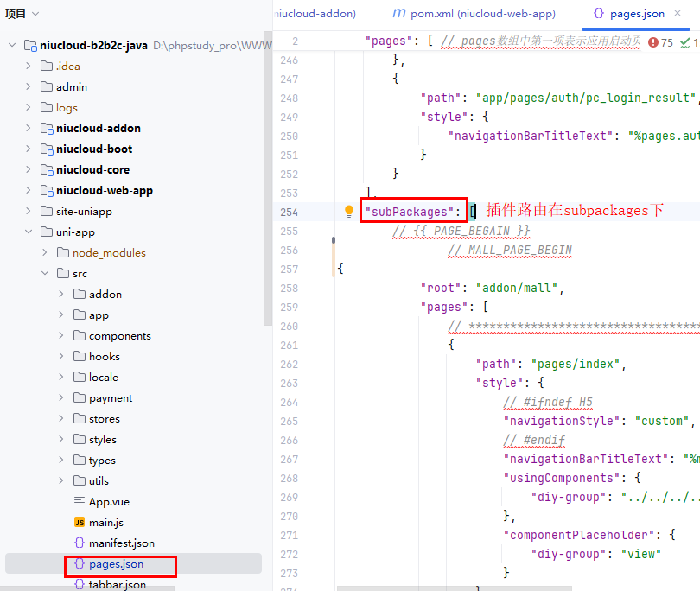700x591 pixels.
Task: Collapse the uni-app folder
Action: point(29,232)
